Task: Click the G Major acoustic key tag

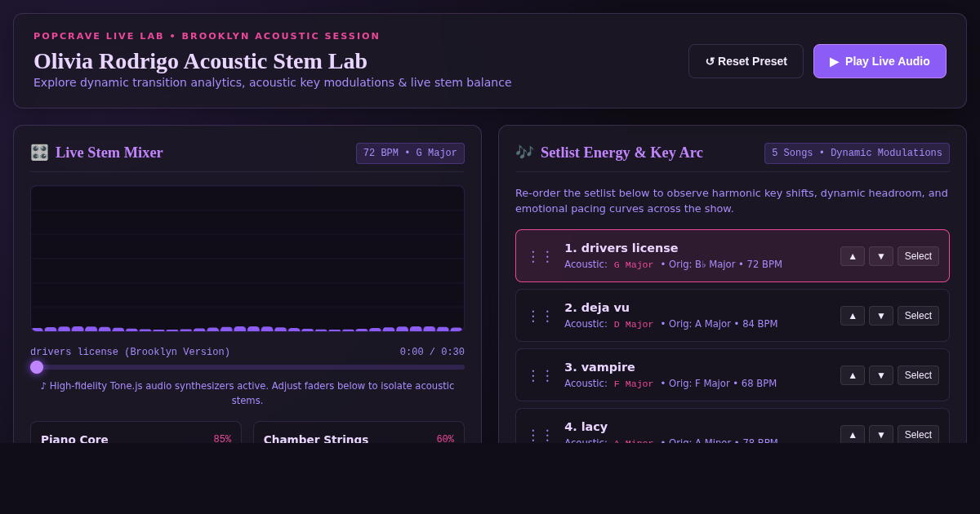Action: 634,264
